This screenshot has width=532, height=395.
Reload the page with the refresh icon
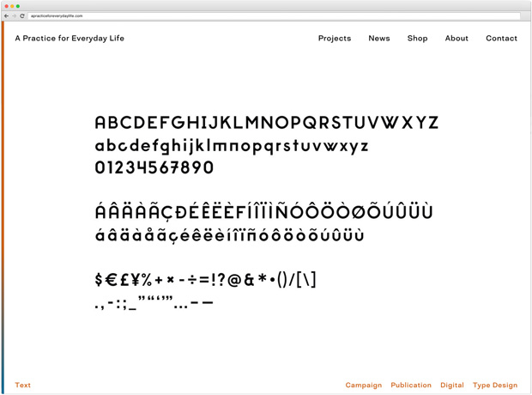pyautogui.click(x=22, y=16)
